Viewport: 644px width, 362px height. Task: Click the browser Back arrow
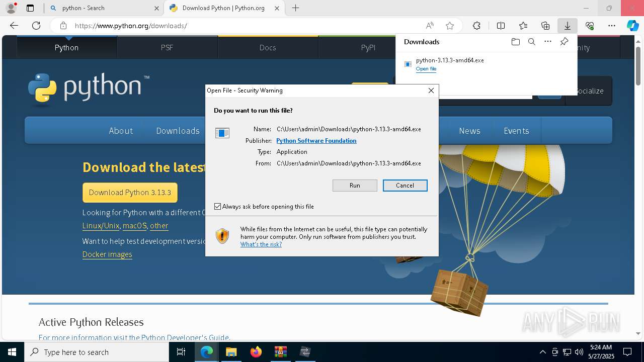tap(14, 26)
